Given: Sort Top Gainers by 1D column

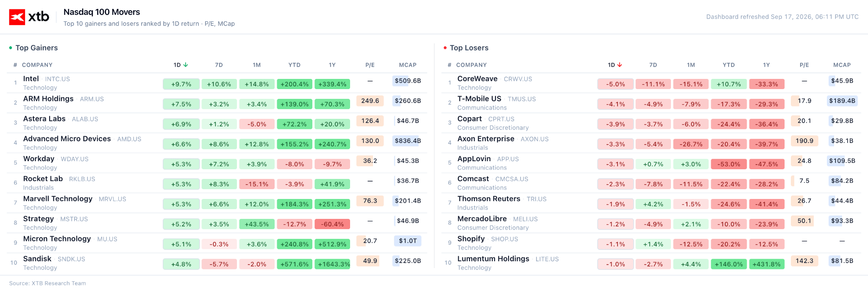Looking at the screenshot, I should pyautogui.click(x=181, y=65).
